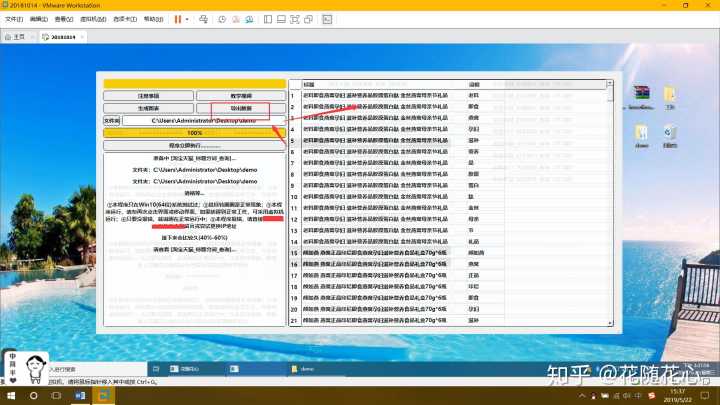The width and height of the screenshot is (720, 405).
Task: Click the Windows Start button on taskbar
Action: [x=8, y=398]
